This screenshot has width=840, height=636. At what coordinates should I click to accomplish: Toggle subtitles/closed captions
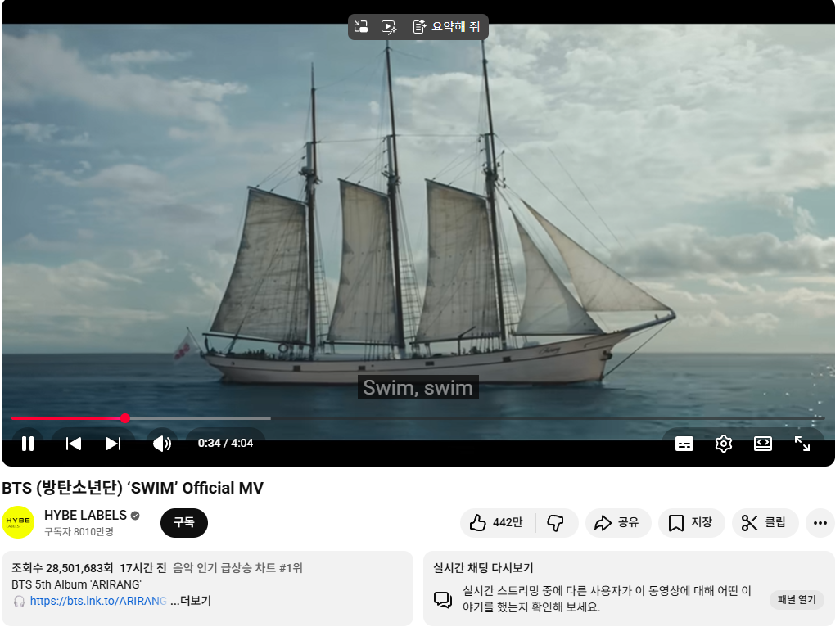click(684, 444)
